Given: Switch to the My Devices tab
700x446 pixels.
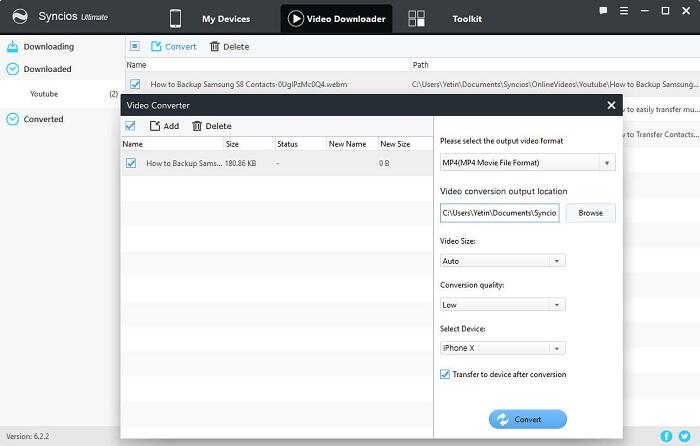Looking at the screenshot, I should 226,19.
